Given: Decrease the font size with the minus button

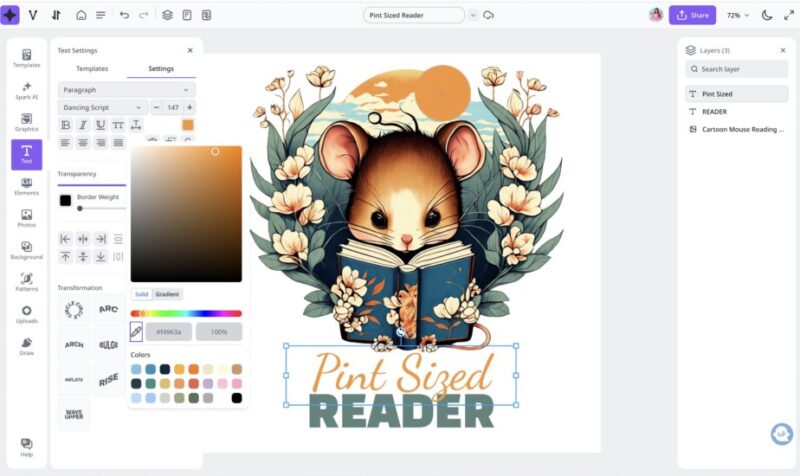Looking at the screenshot, I should 156,108.
